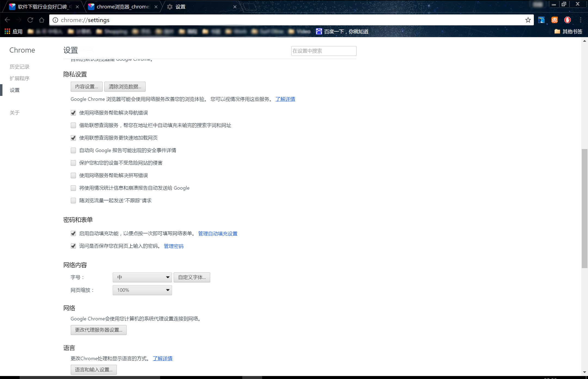Uncheck navigation error web service option

pyautogui.click(x=73, y=113)
